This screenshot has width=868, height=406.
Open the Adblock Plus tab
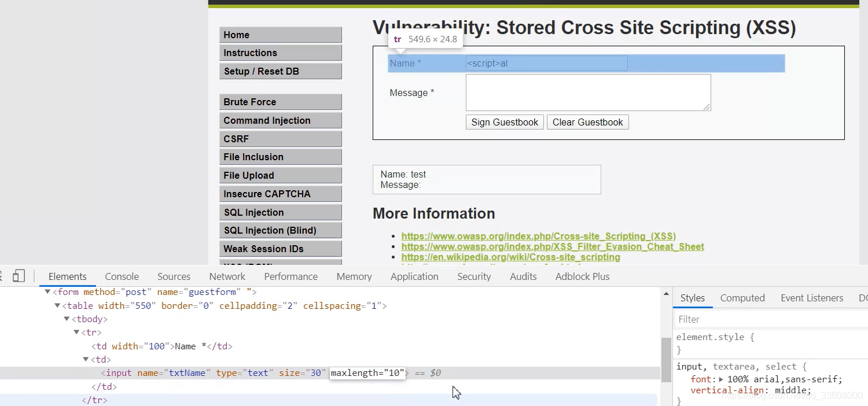point(582,276)
